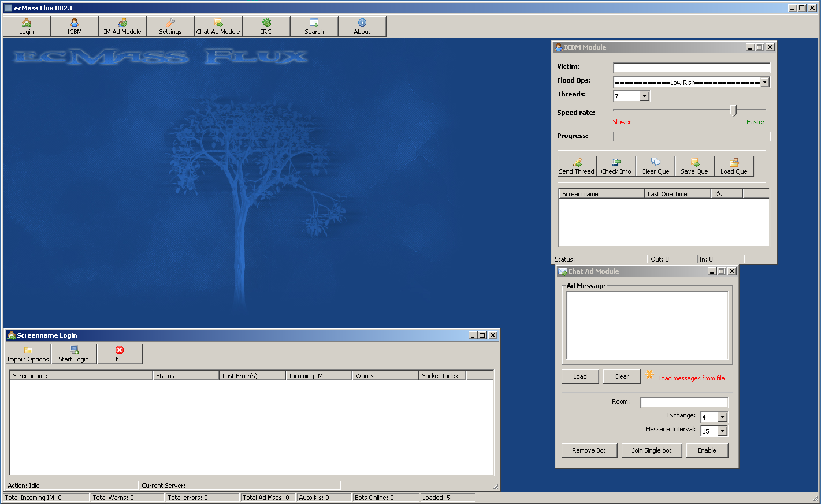Click the Check Info button
This screenshot has width=821, height=504.
[x=616, y=166]
